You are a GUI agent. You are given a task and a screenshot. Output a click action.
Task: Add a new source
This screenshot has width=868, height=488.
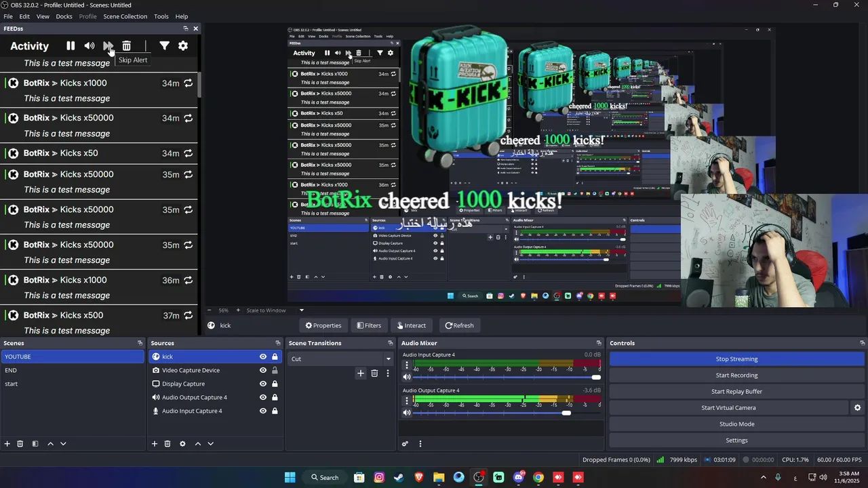pyautogui.click(x=155, y=444)
